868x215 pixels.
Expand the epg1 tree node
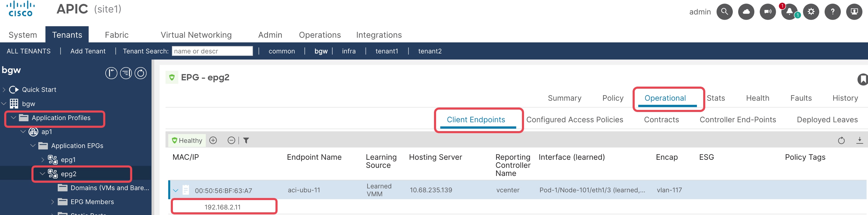tap(43, 159)
